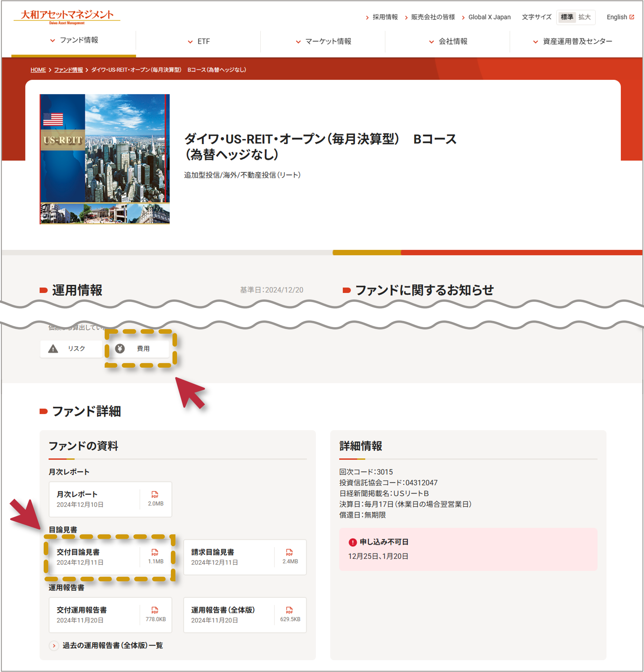Image resolution: width=644 pixels, height=672 pixels.
Task: Click arrow circle icon beside 過去の運用報告書
Action: (x=54, y=646)
